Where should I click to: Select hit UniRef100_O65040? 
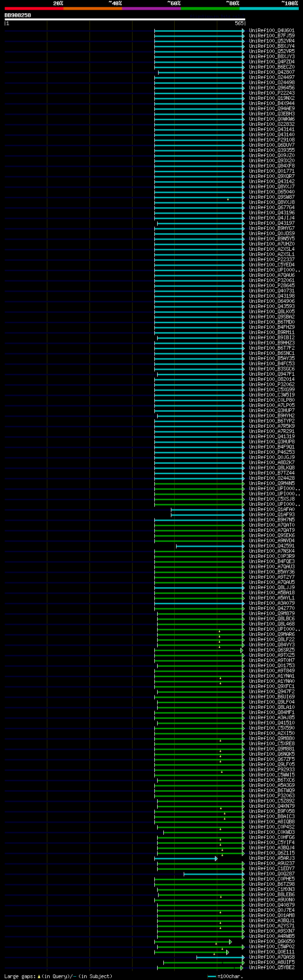coord(272,192)
